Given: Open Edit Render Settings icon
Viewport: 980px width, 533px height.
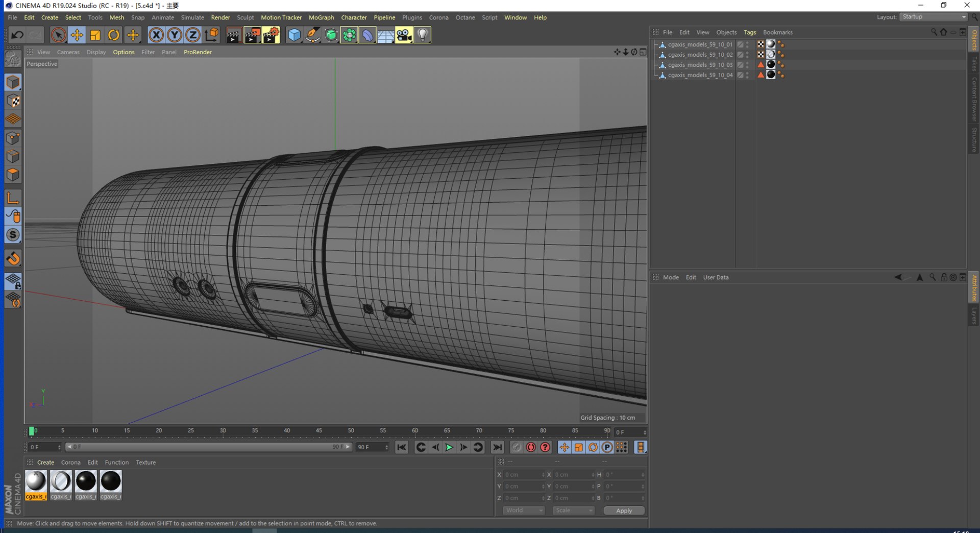Looking at the screenshot, I should (x=271, y=35).
